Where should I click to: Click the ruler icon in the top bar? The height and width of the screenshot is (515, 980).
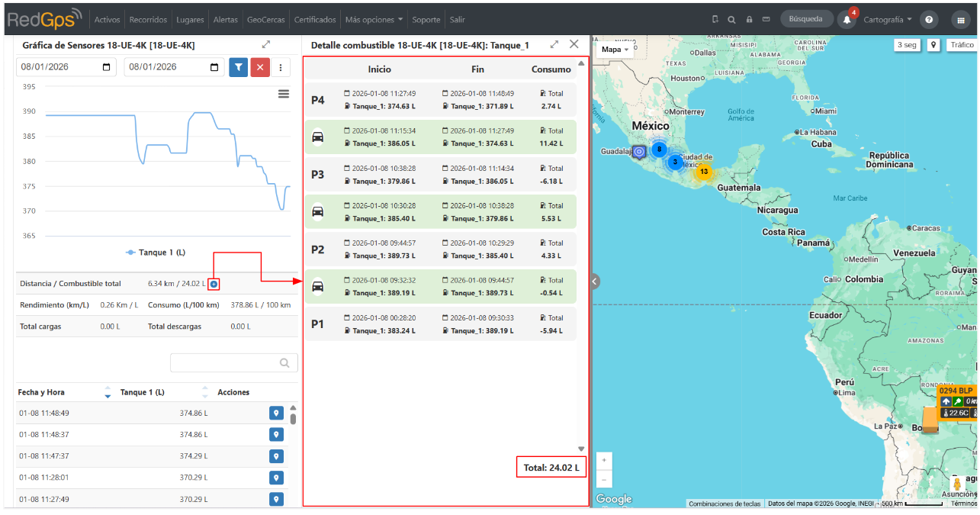click(x=766, y=20)
